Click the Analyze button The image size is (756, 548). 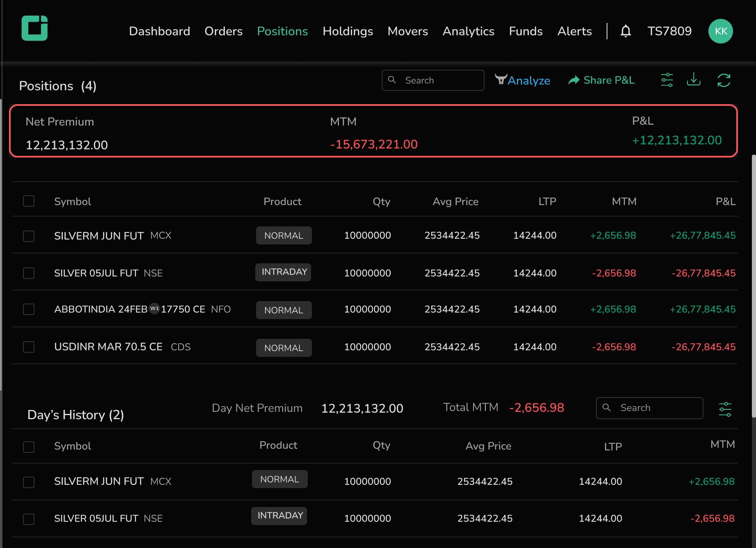pyautogui.click(x=522, y=80)
